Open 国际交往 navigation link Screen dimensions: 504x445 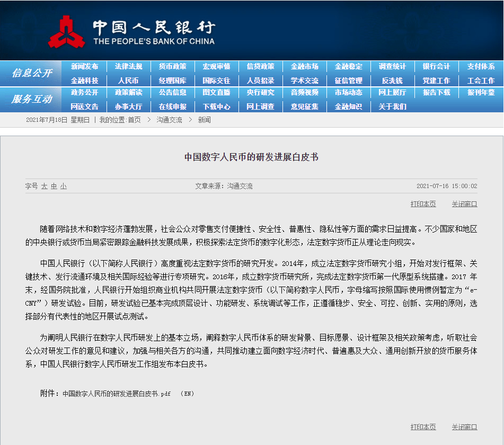pyautogui.click(x=216, y=81)
